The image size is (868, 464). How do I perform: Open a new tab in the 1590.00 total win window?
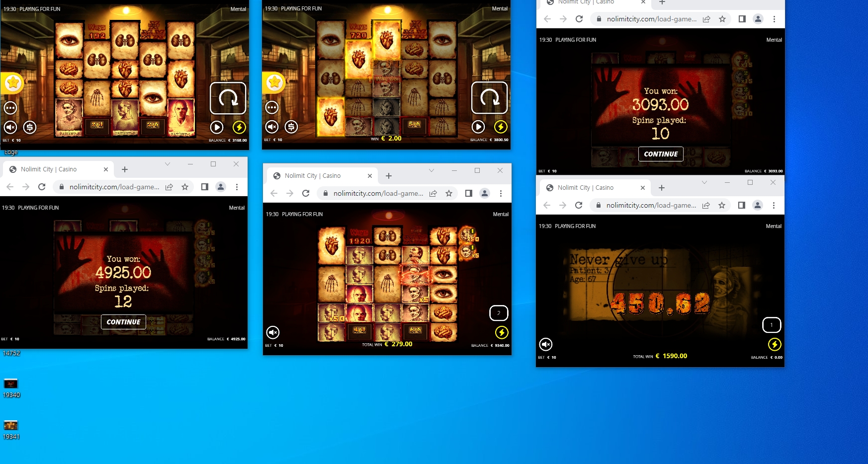pos(662,188)
